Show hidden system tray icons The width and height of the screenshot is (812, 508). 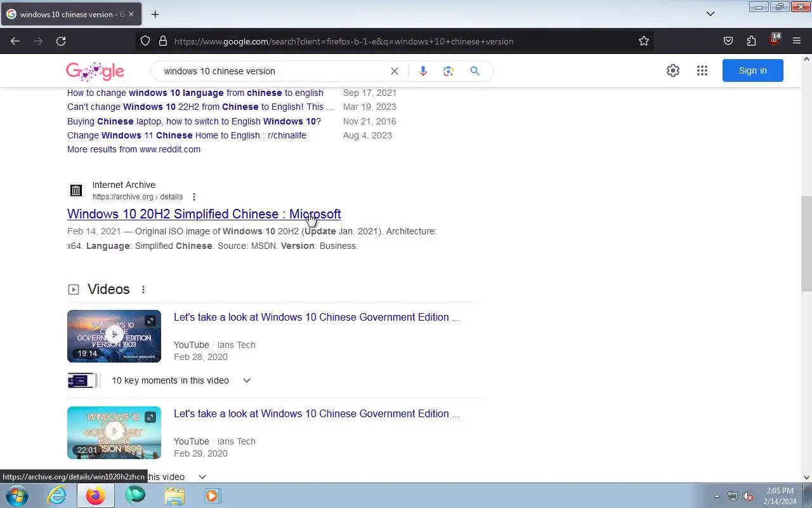click(x=717, y=496)
